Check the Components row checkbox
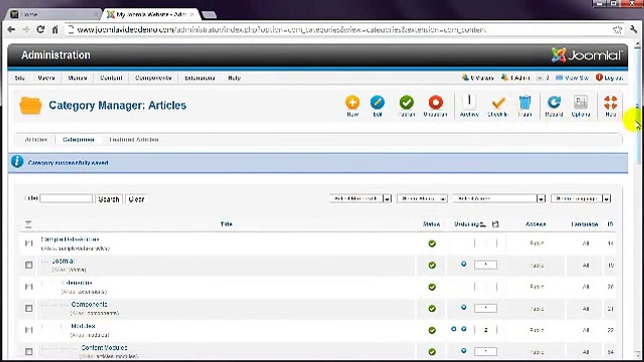 [x=29, y=308]
